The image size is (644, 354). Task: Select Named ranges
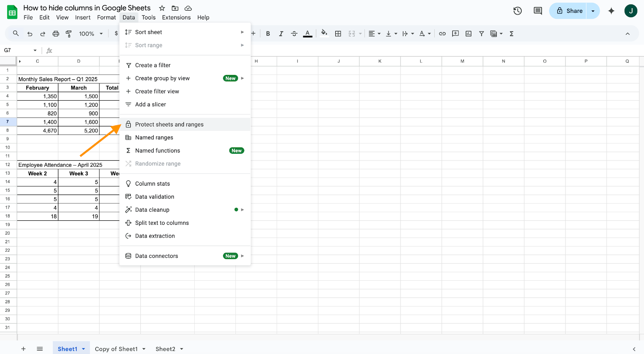pyautogui.click(x=185, y=137)
